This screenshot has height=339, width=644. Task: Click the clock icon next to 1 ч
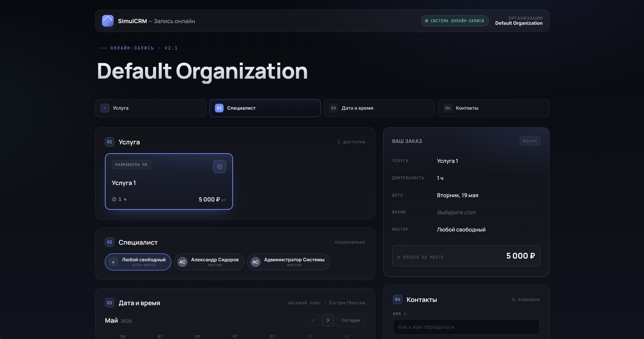[x=114, y=199]
